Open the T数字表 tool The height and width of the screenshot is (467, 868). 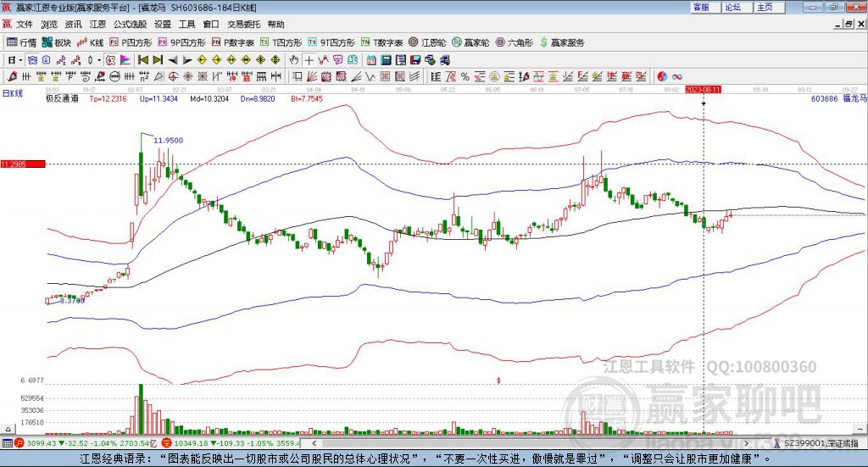382,42
